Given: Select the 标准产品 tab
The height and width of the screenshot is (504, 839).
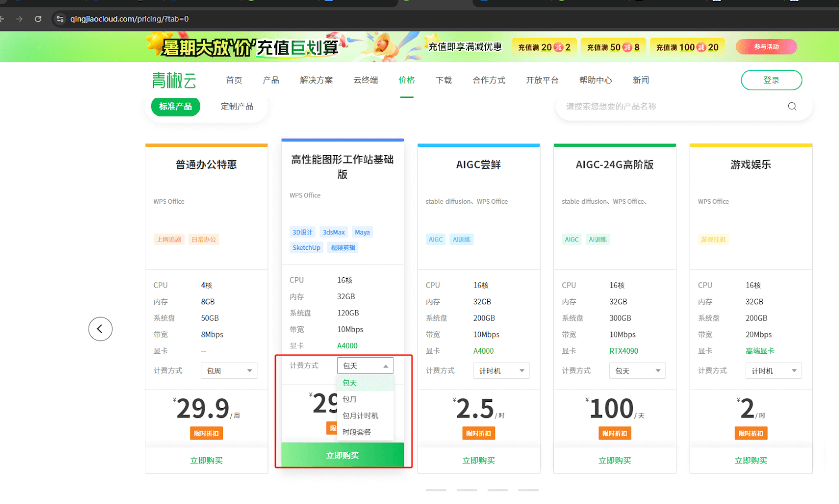Looking at the screenshot, I should tap(176, 106).
